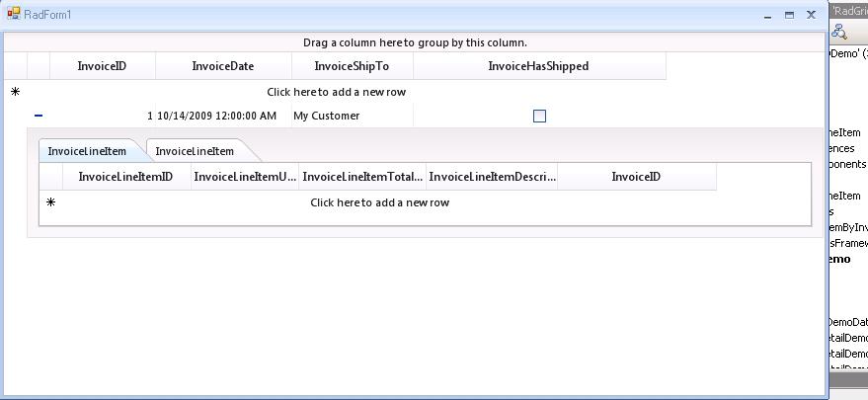Toggle InvoiceHasShipped checkbox for My Customer

(539, 116)
